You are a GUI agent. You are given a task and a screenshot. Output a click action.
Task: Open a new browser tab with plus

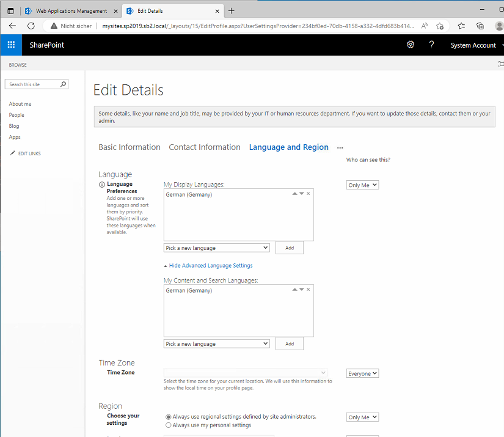tap(231, 11)
